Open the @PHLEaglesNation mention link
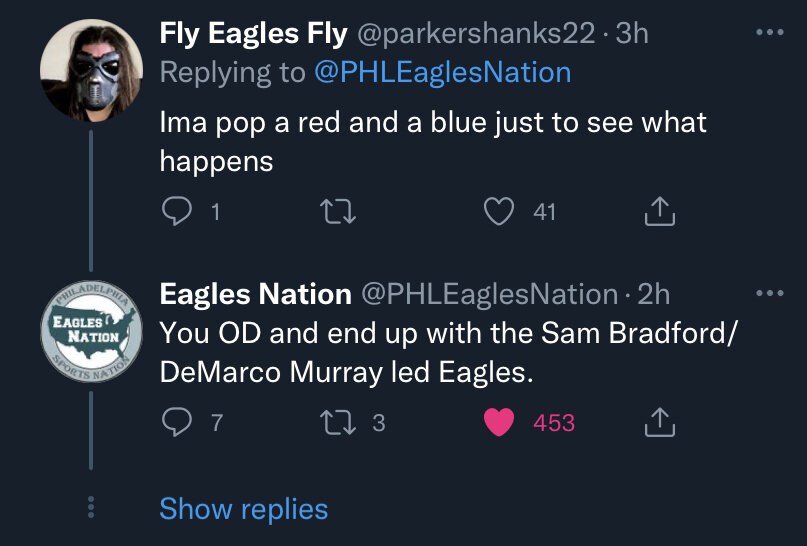 (443, 72)
